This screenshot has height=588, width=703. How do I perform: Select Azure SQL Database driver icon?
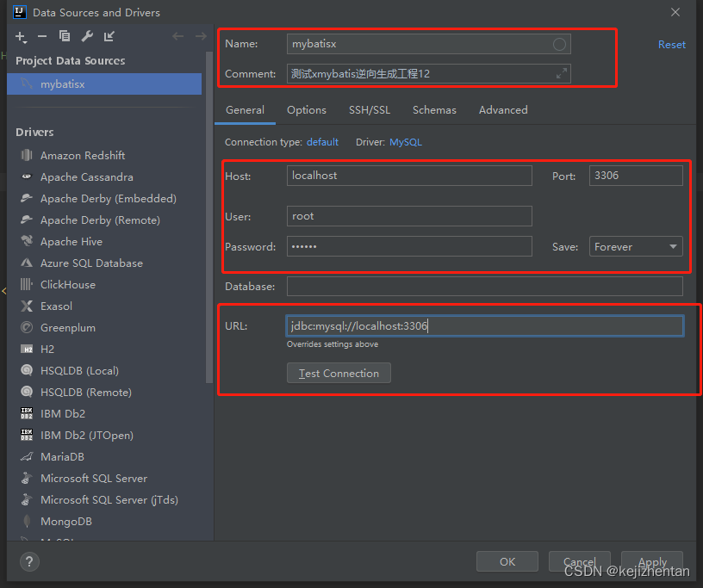[x=27, y=263]
